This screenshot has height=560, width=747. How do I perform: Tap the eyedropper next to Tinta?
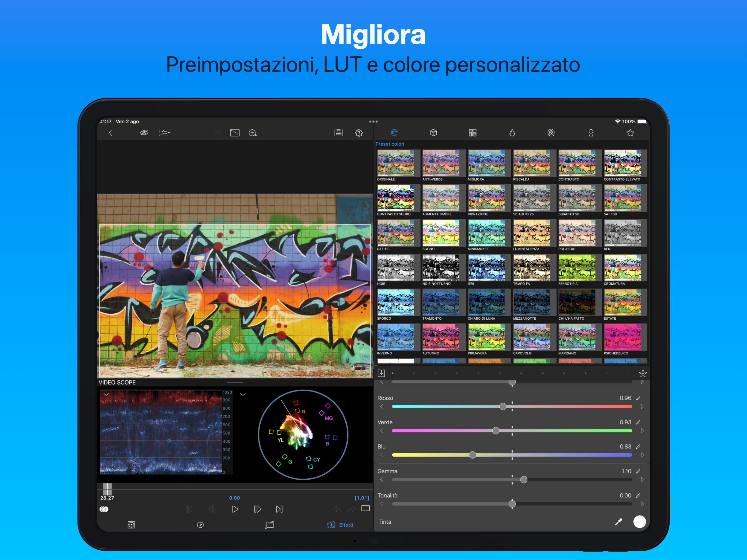click(618, 522)
